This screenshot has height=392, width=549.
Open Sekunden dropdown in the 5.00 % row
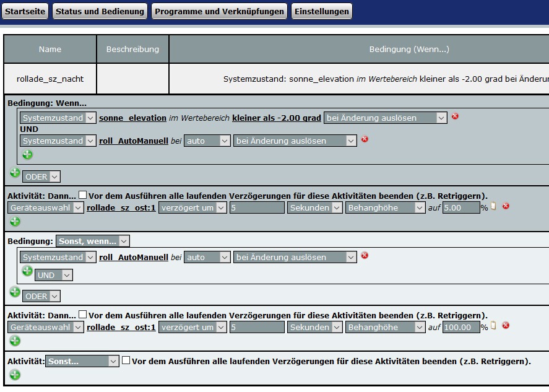point(315,207)
